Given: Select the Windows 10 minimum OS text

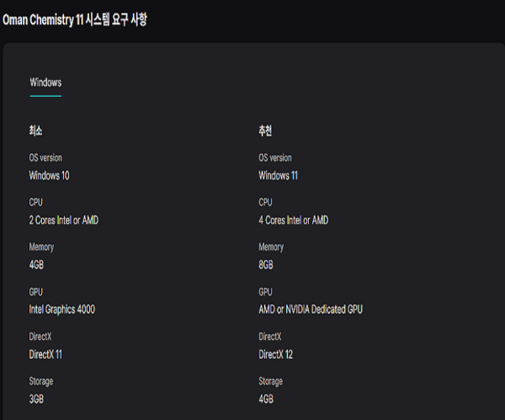Looking at the screenshot, I should [x=50, y=175].
